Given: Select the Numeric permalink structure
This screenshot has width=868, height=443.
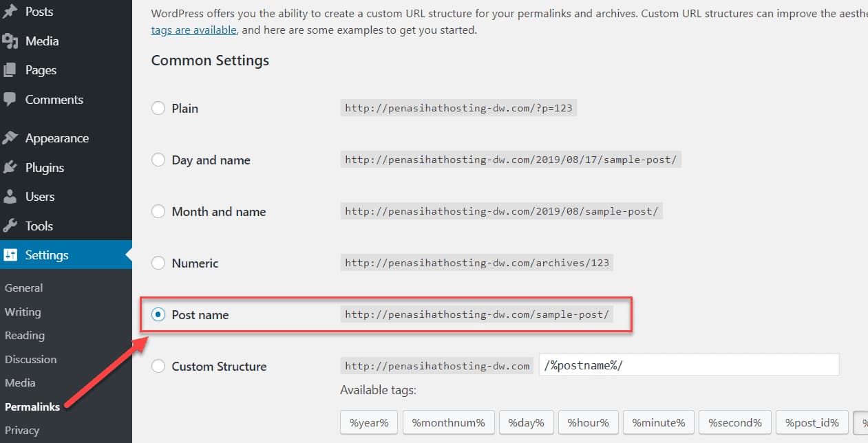Looking at the screenshot, I should pos(158,263).
